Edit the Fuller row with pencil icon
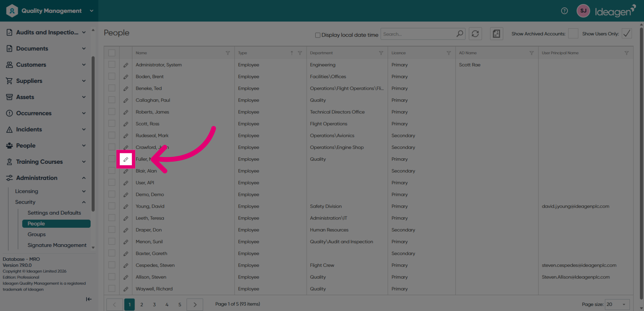 [x=126, y=159]
